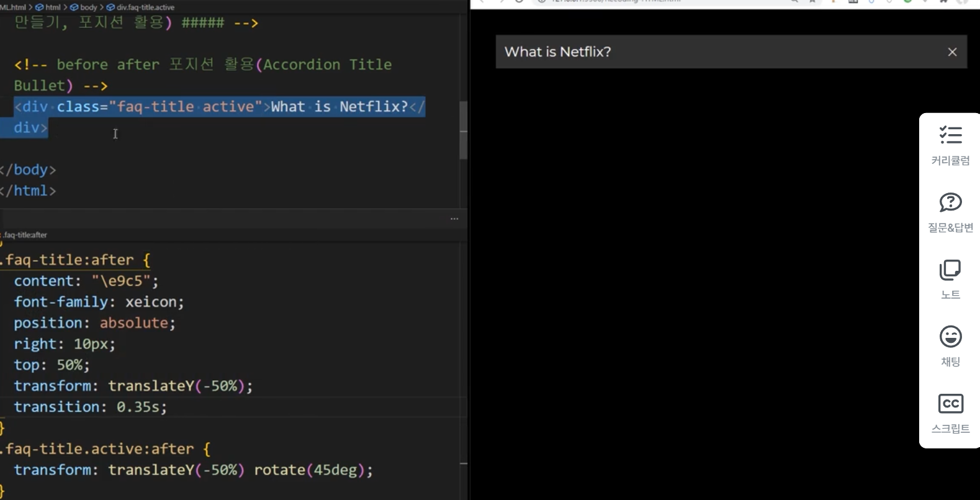Click the 'Accordion Title' HTML comment text
This screenshot has height=500, width=980.
point(328,65)
